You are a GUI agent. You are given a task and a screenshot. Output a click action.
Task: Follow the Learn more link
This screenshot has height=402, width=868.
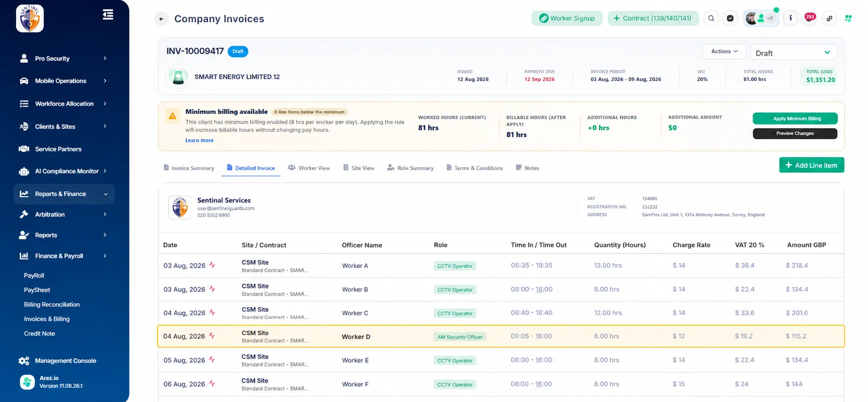pos(199,140)
